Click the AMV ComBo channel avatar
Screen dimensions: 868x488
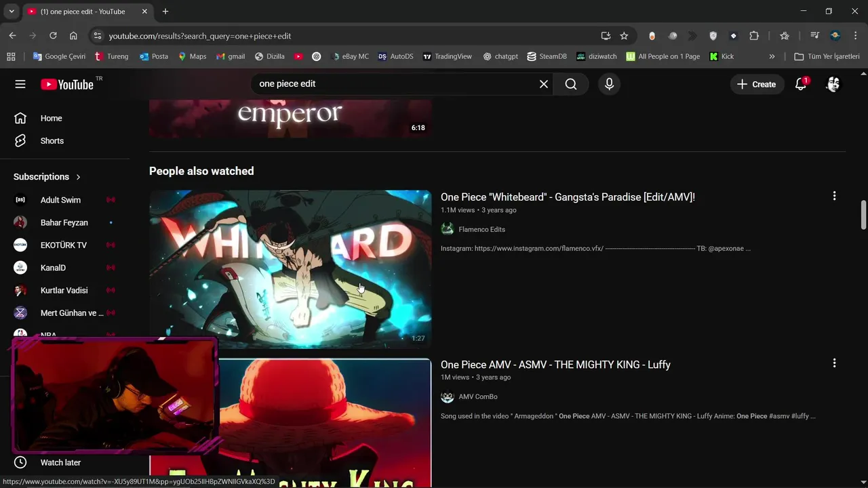pos(447,396)
